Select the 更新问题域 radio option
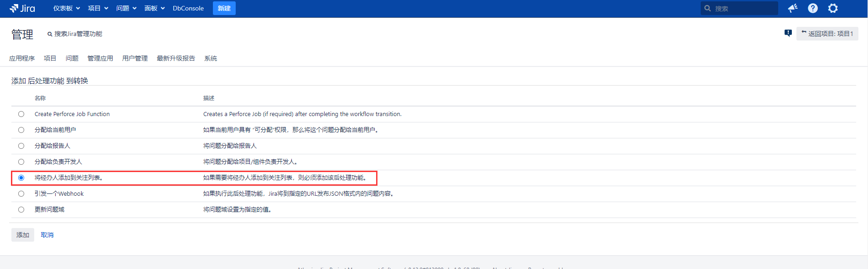 (x=21, y=210)
